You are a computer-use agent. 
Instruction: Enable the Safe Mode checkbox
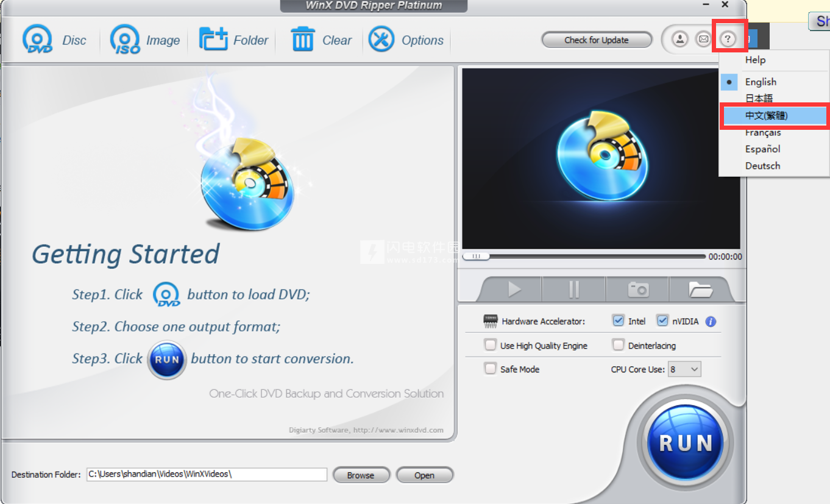click(491, 369)
